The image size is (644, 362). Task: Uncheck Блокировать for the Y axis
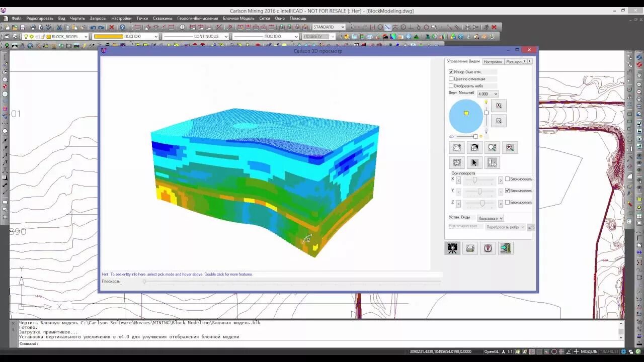click(x=507, y=191)
